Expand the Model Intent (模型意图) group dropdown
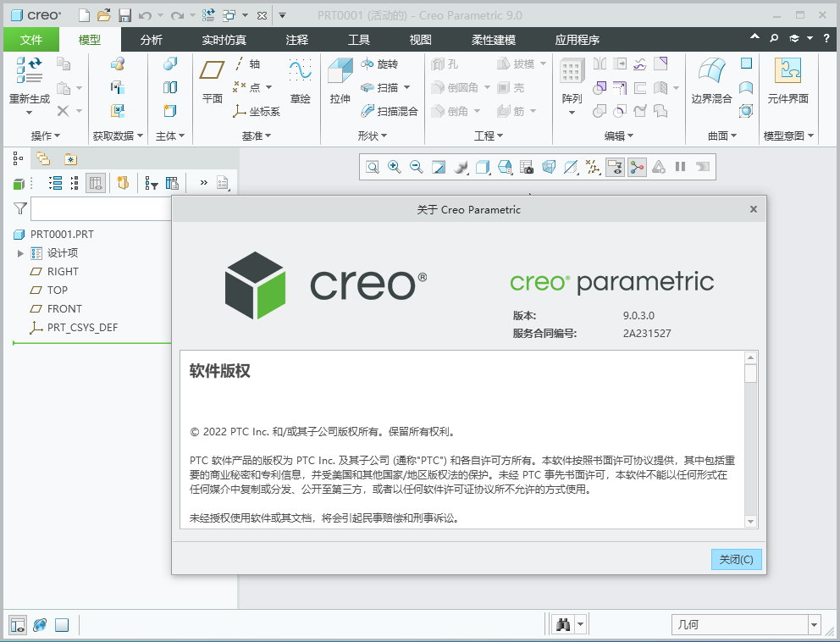The height and width of the screenshot is (642, 840). click(788, 136)
